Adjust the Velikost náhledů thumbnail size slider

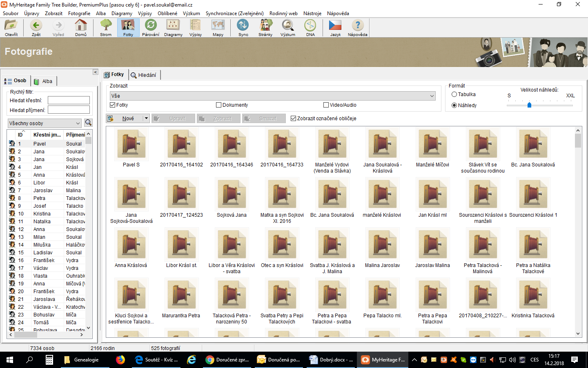coord(529,105)
